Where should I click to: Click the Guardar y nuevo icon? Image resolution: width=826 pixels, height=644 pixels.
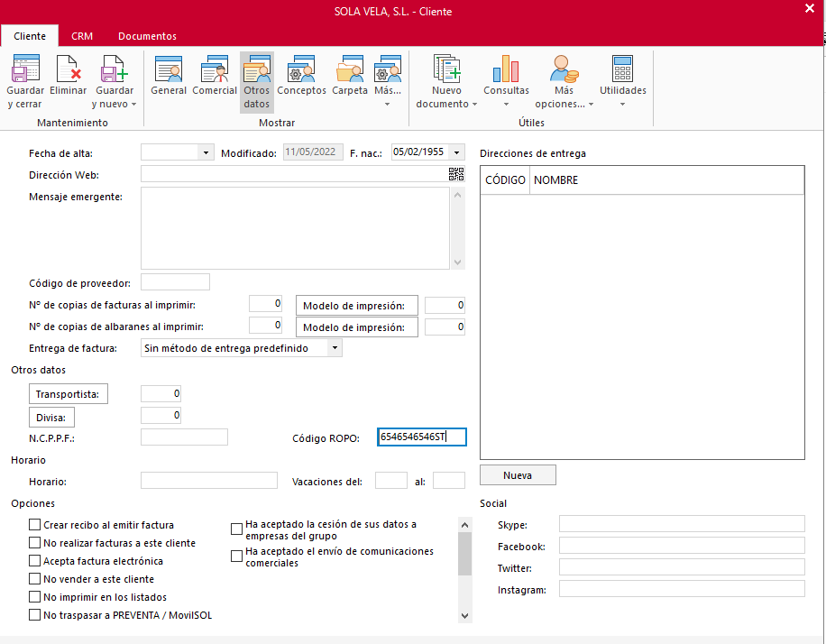click(x=115, y=69)
